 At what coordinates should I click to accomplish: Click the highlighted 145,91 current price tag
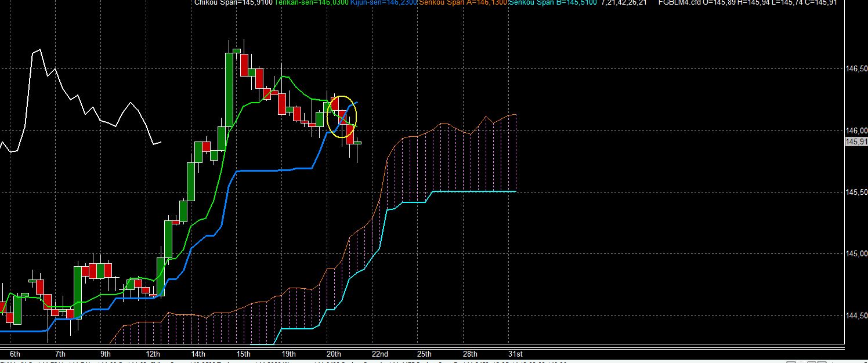856,141
